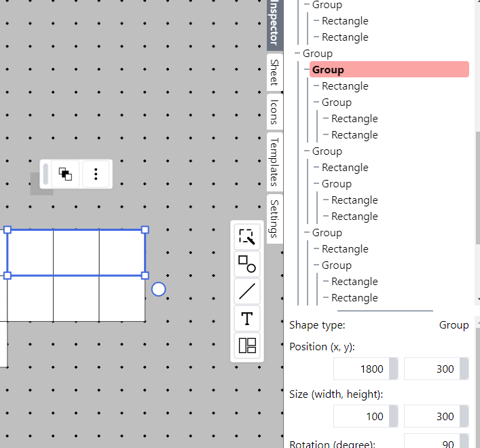Go to the Settings tab
The height and width of the screenshot is (448, 480).
pos(274,219)
